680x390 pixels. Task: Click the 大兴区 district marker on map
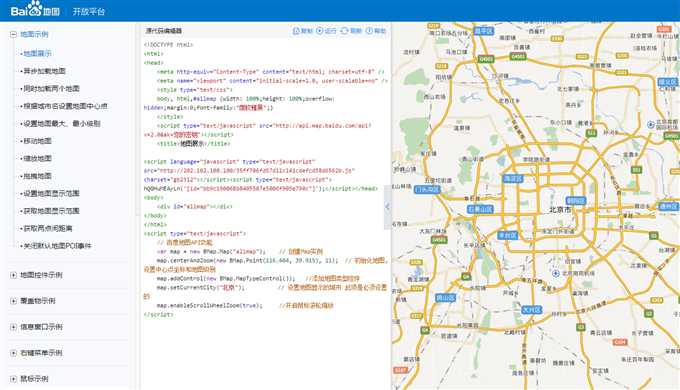click(x=531, y=310)
